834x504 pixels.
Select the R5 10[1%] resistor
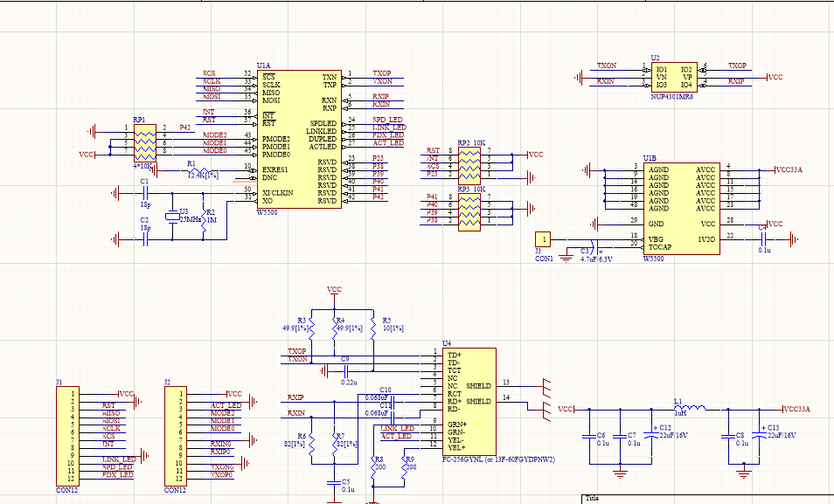(x=373, y=328)
